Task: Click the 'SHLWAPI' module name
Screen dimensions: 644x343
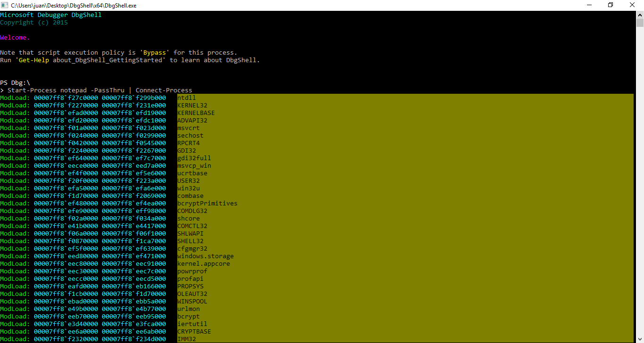Action: (190, 234)
